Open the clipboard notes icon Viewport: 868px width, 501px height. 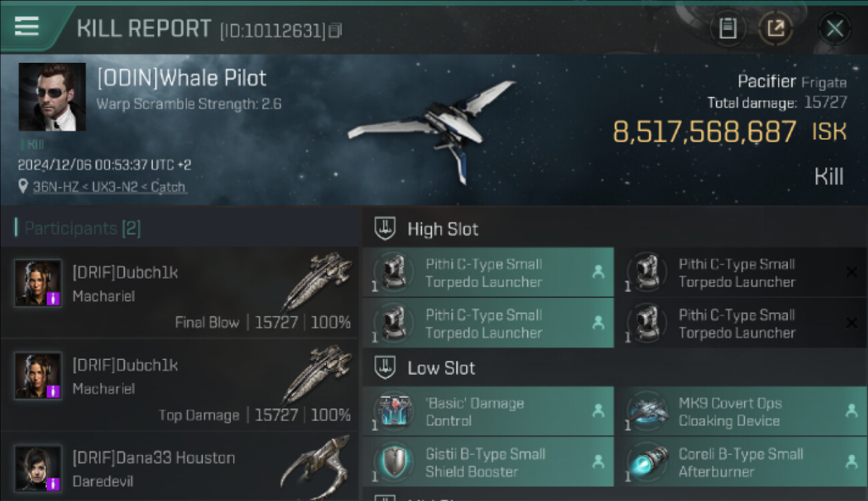click(x=728, y=28)
